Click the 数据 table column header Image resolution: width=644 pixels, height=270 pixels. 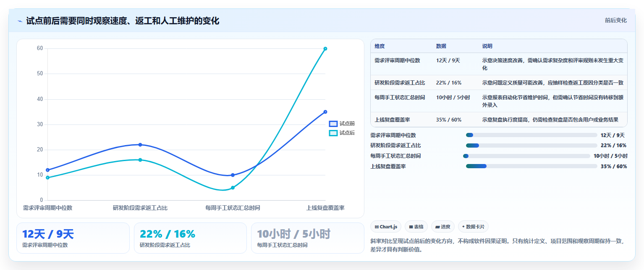click(441, 46)
